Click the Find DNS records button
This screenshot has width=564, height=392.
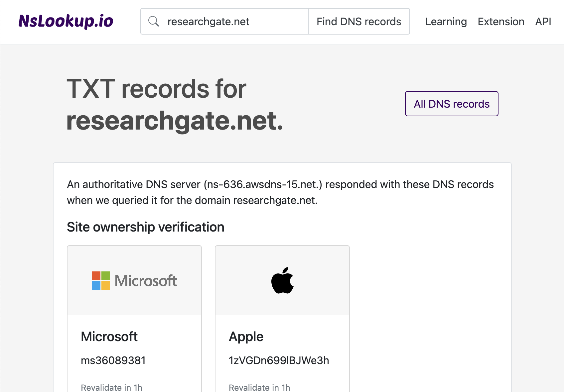[x=359, y=21]
